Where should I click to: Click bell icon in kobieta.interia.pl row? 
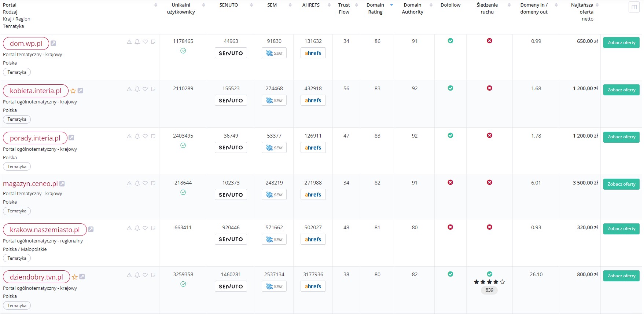(x=137, y=89)
